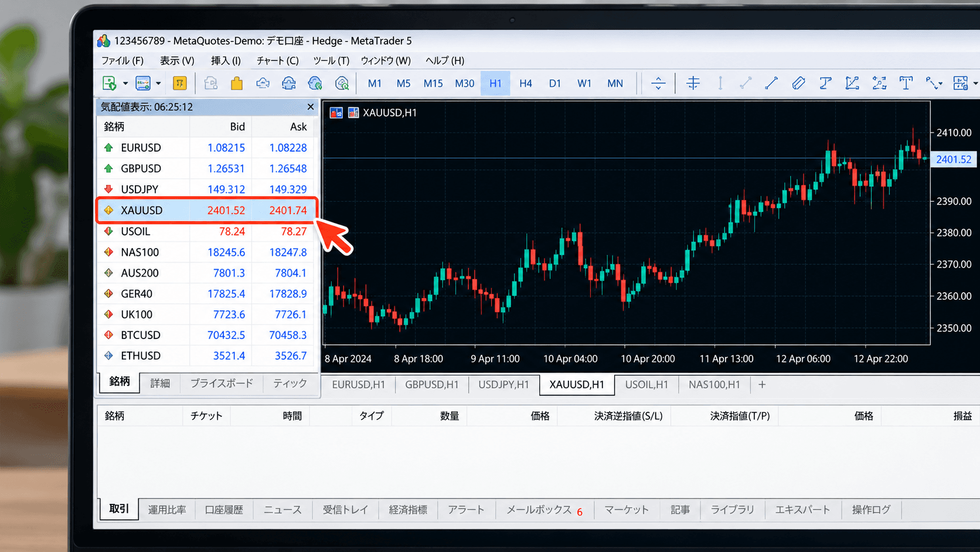980x552 pixels.
Task: Open the メールボックス tab with 6 unread
Action: (x=545, y=510)
